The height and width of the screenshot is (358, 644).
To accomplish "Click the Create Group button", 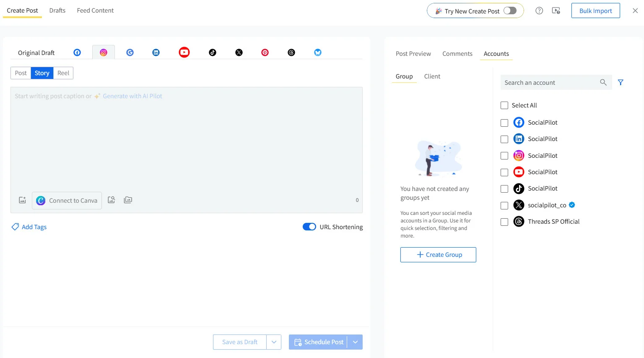I will click(x=438, y=255).
